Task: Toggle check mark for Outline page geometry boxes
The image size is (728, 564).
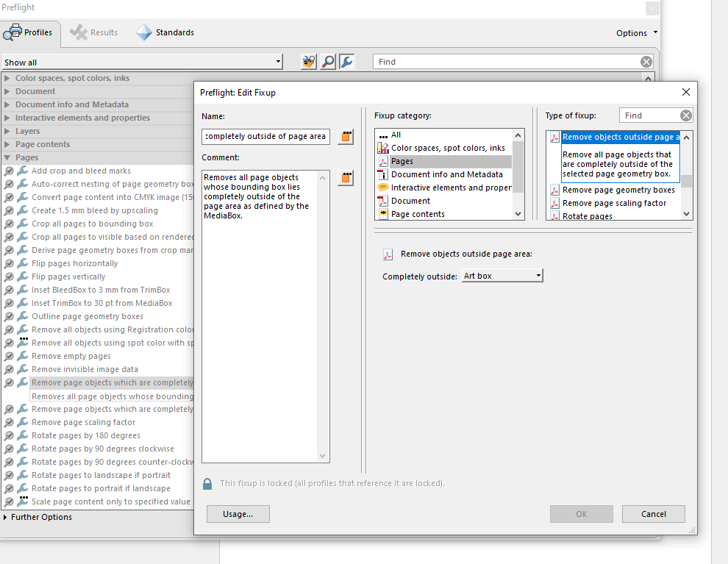Action: point(9,317)
